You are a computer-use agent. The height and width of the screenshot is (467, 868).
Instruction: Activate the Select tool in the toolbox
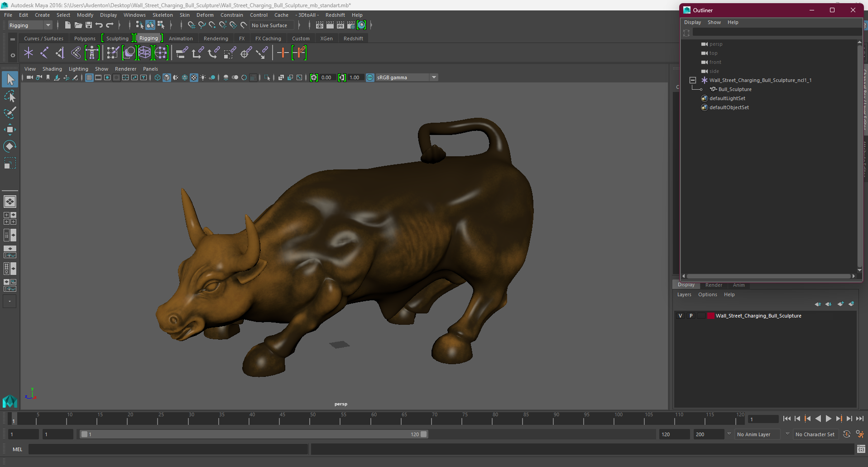click(x=10, y=80)
